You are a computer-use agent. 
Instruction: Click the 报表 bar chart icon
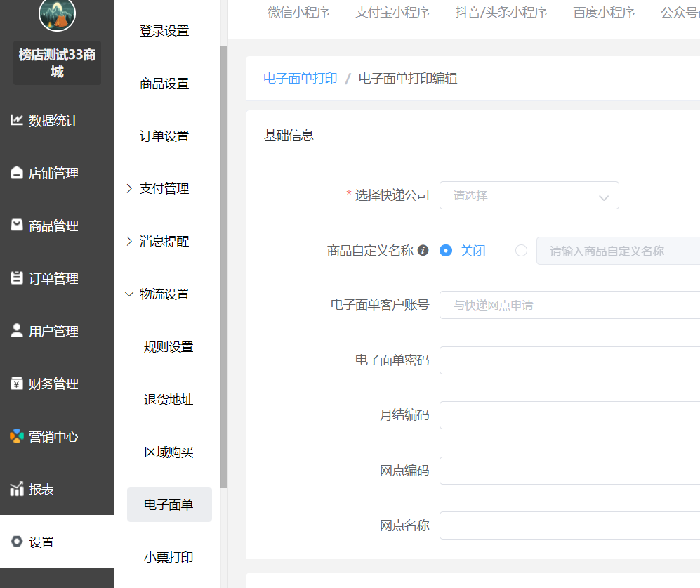(17, 489)
